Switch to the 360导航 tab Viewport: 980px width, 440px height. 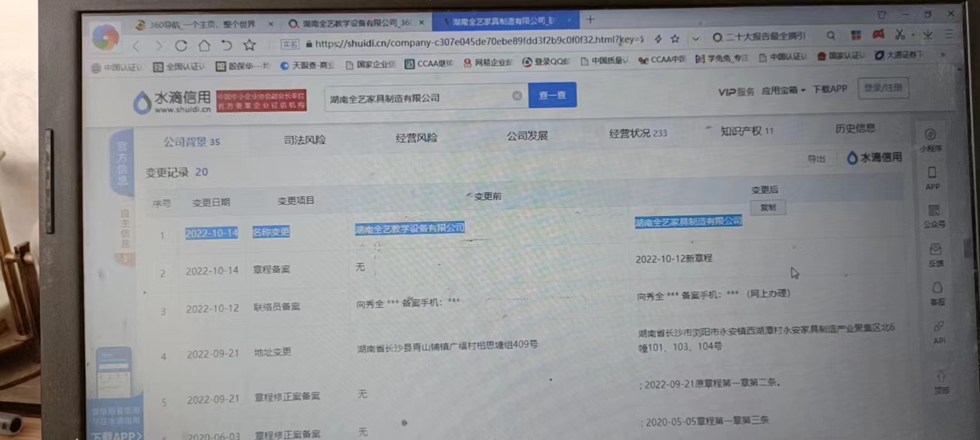(x=202, y=24)
